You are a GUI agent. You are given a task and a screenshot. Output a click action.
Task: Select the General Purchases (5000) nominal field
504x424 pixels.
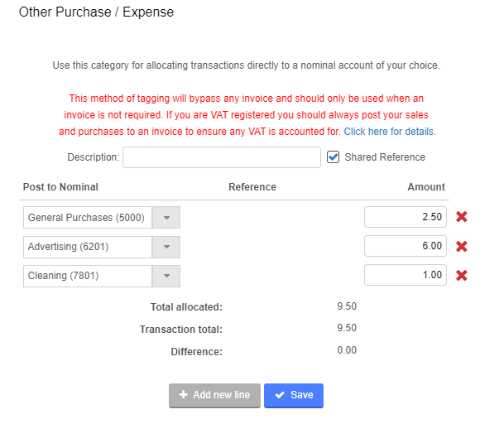87,218
